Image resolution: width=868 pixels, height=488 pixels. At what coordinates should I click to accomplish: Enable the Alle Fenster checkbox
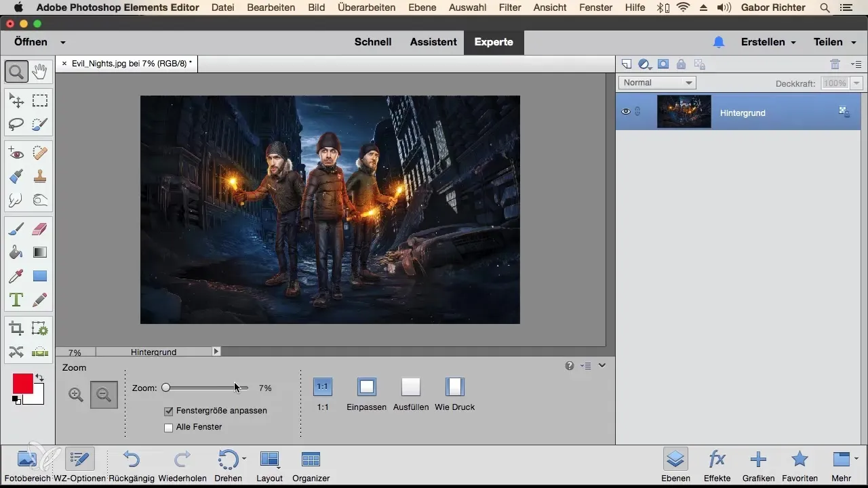point(169,427)
